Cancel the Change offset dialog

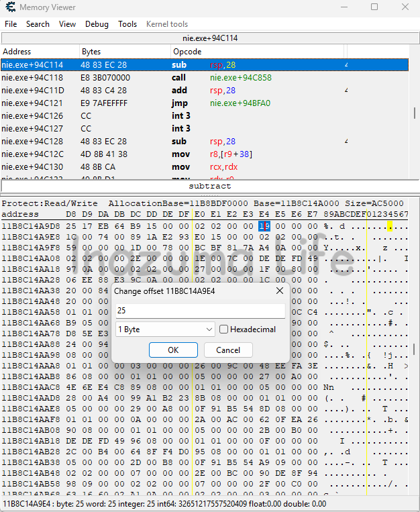point(228,350)
